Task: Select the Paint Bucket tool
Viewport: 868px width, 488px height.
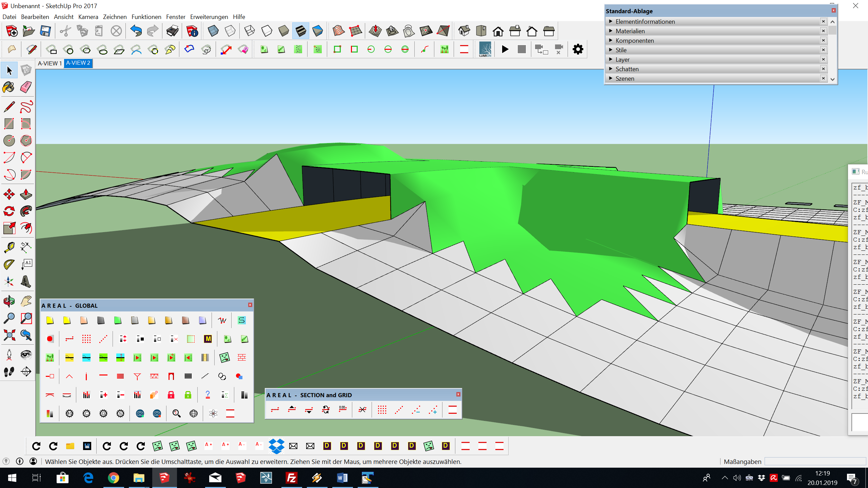Action: point(9,87)
